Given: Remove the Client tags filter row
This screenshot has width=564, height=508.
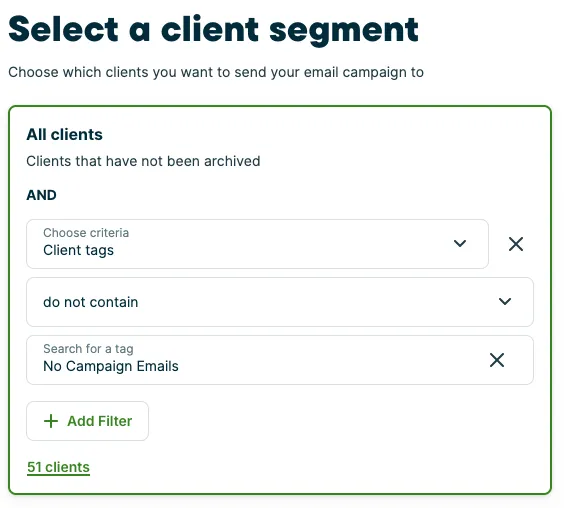Looking at the screenshot, I should [x=516, y=244].
